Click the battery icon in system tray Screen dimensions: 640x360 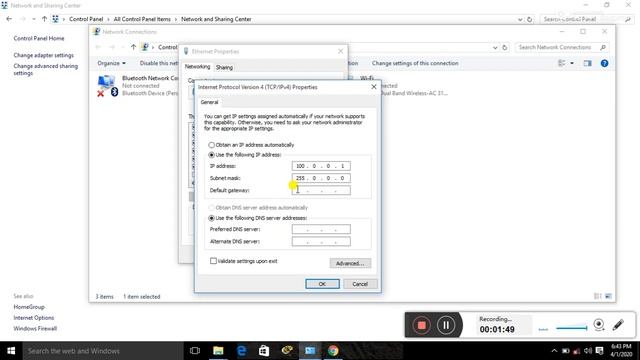pyautogui.click(x=566, y=351)
